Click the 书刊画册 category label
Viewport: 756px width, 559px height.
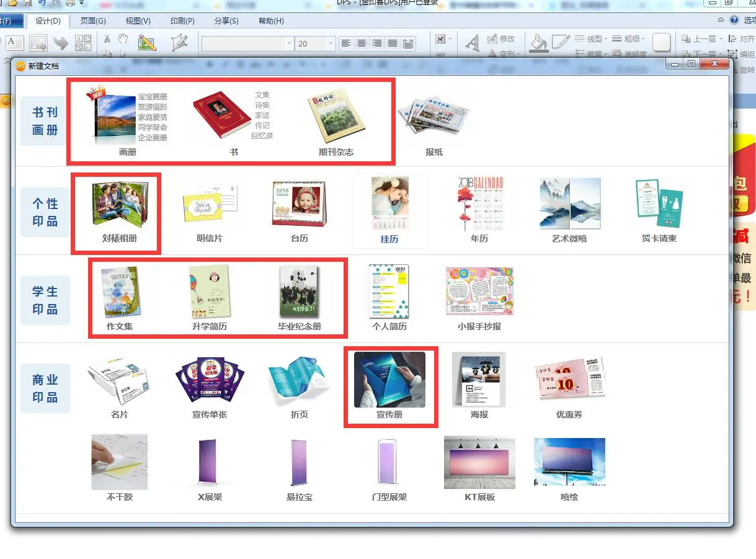click(x=45, y=121)
